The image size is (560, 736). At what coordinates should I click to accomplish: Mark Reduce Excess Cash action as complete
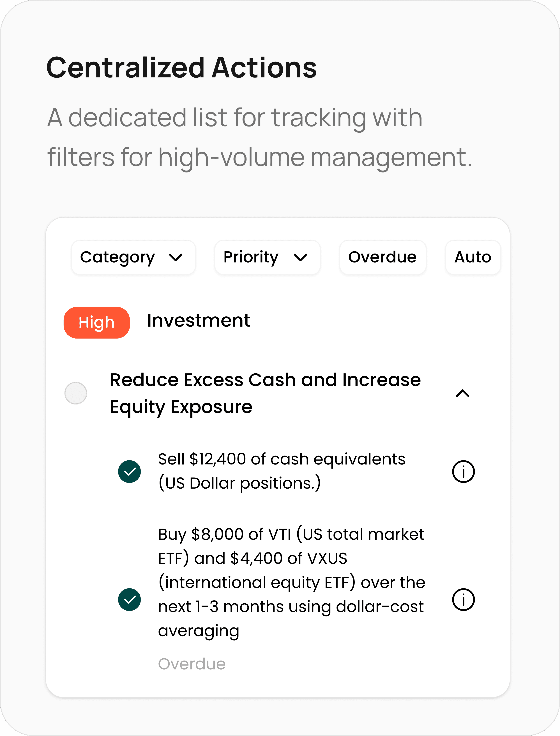point(76,393)
